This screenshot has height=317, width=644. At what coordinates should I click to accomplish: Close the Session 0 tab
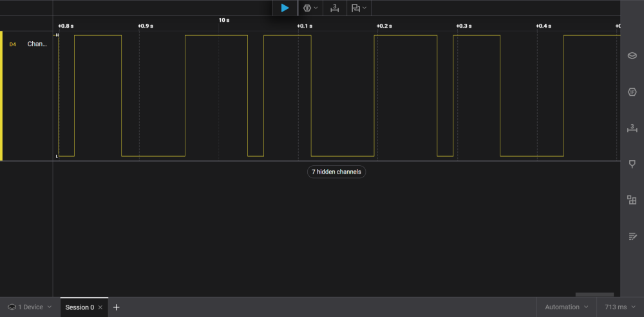point(100,307)
